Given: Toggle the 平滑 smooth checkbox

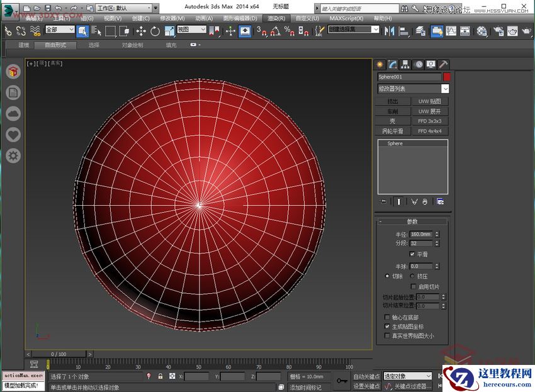Looking at the screenshot, I should (412, 254).
